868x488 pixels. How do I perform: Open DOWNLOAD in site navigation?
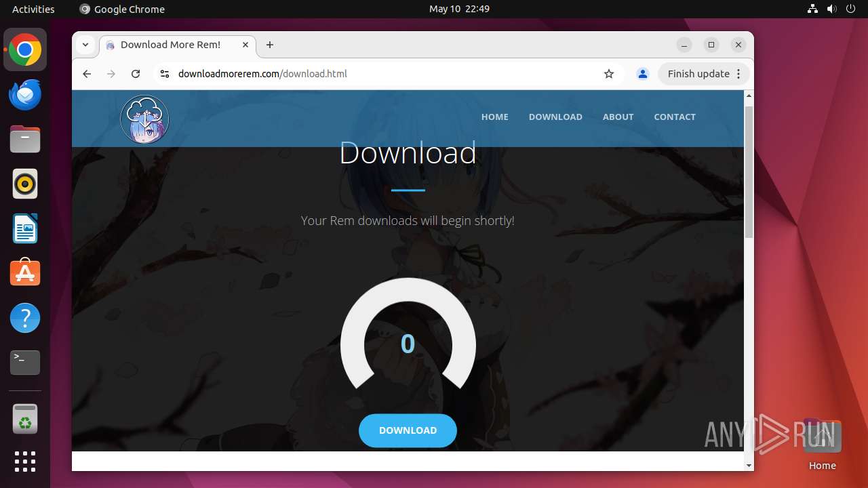555,117
